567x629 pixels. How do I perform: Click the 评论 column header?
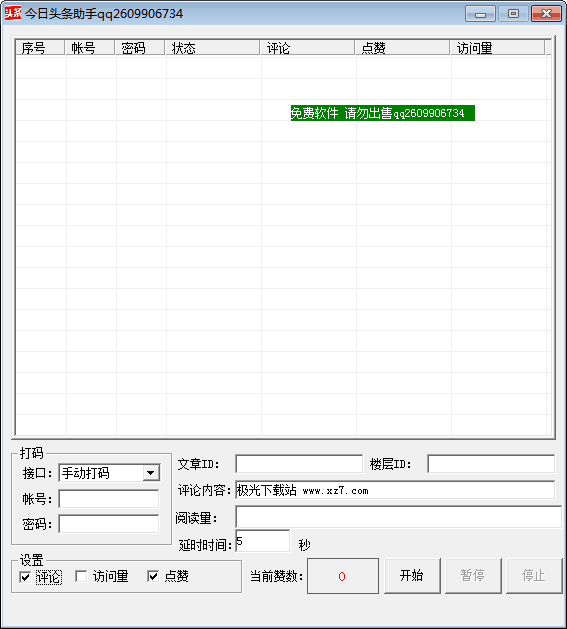(308, 48)
